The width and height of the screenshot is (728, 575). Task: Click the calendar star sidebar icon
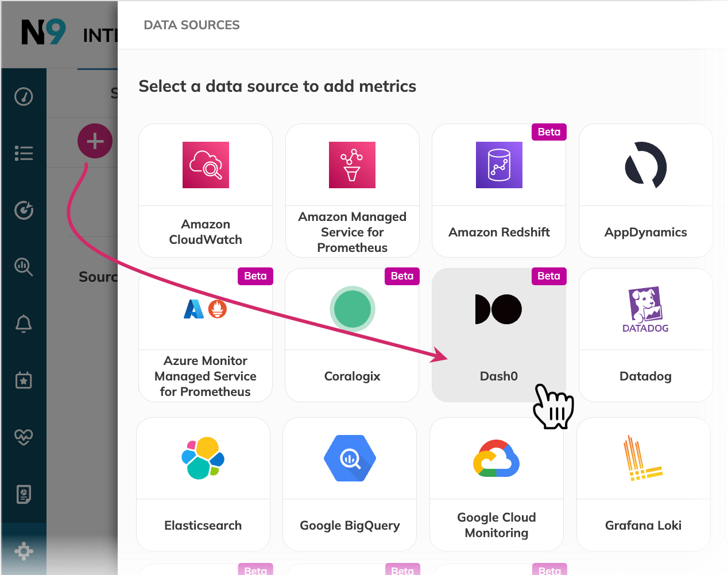(24, 380)
